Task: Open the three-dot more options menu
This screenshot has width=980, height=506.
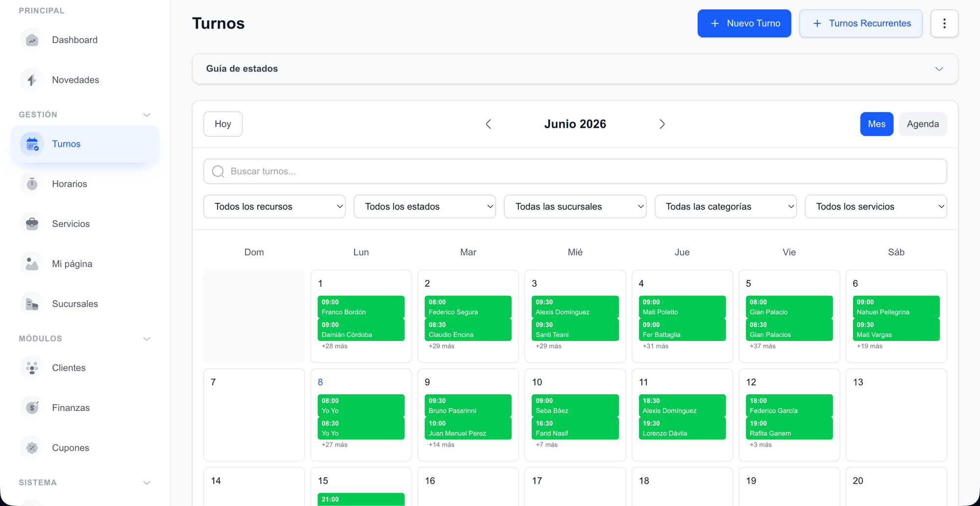Action: (944, 24)
